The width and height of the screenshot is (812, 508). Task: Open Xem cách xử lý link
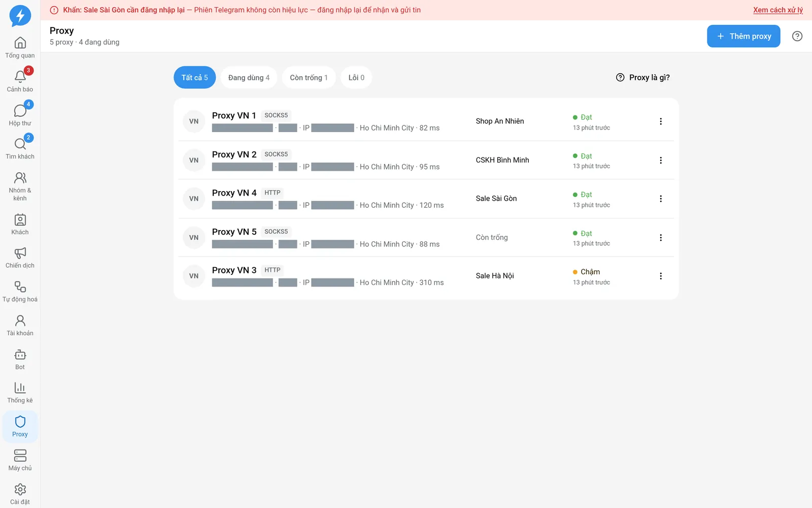[778, 10]
